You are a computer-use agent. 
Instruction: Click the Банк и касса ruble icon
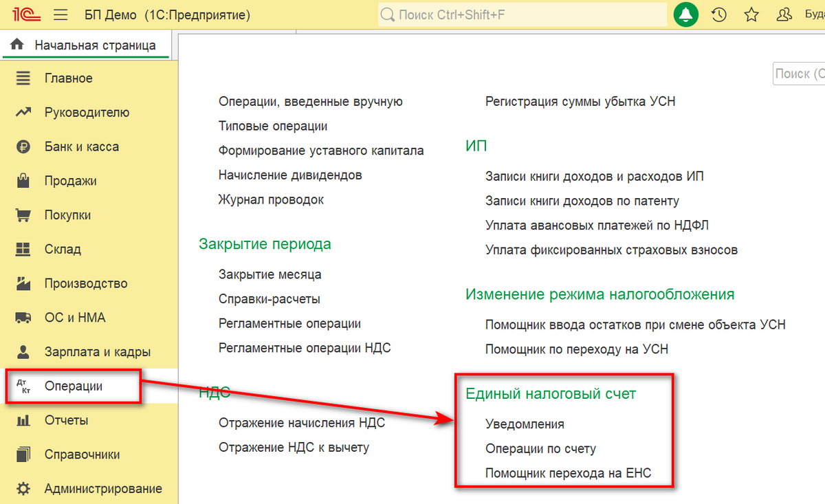pos(23,146)
